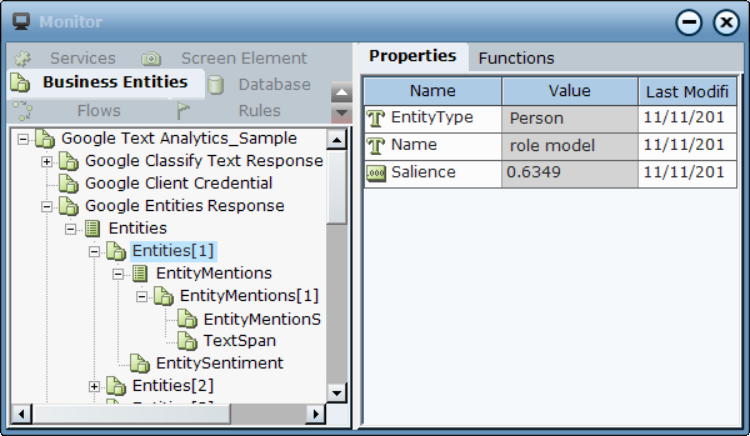Screen dimensions: 750x436
Task: Click the Business Entities tab icon
Action: tap(20, 83)
